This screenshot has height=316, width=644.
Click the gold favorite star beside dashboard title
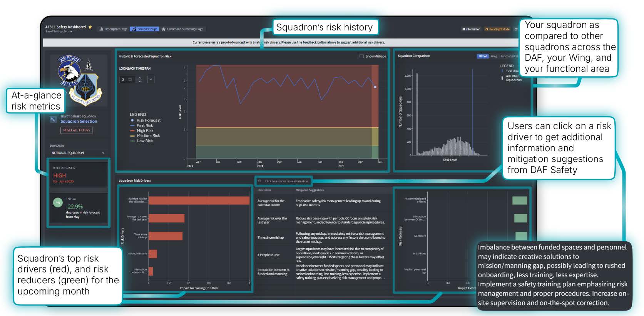90,27
